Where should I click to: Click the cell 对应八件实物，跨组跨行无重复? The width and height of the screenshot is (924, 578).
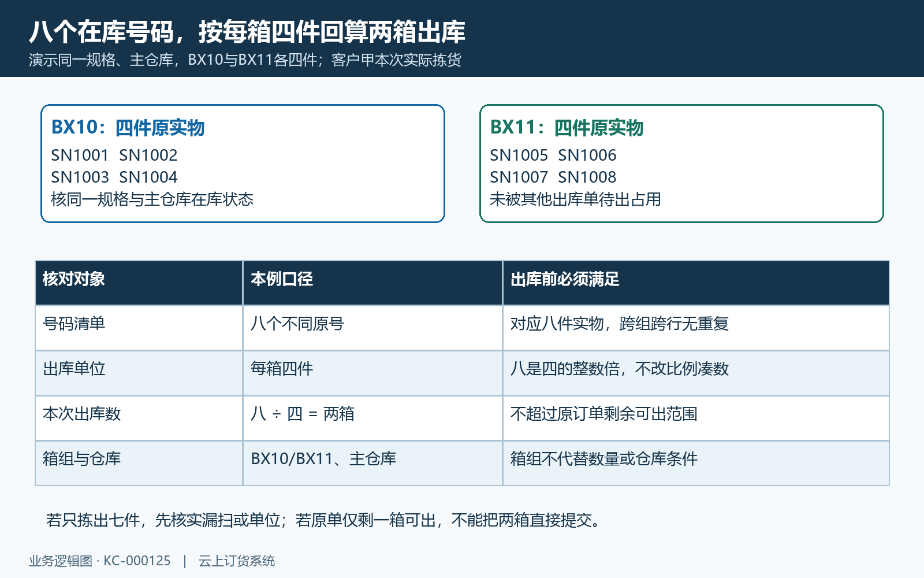[x=696, y=328]
